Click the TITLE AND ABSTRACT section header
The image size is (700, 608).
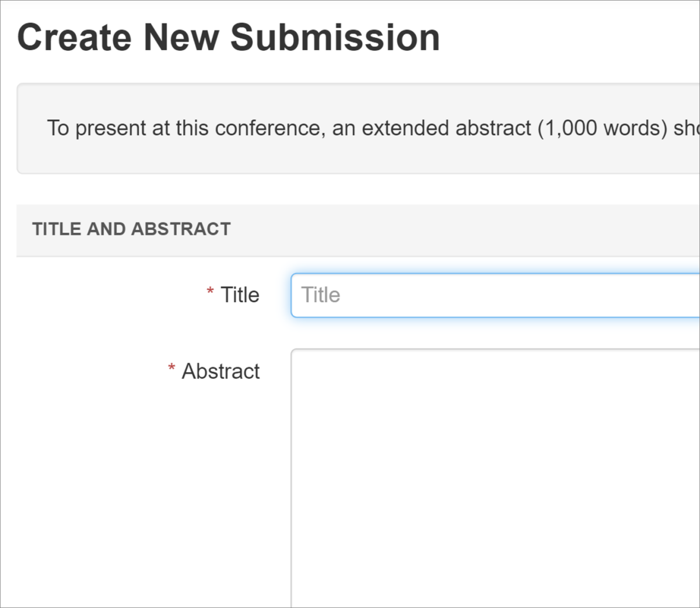[131, 229]
